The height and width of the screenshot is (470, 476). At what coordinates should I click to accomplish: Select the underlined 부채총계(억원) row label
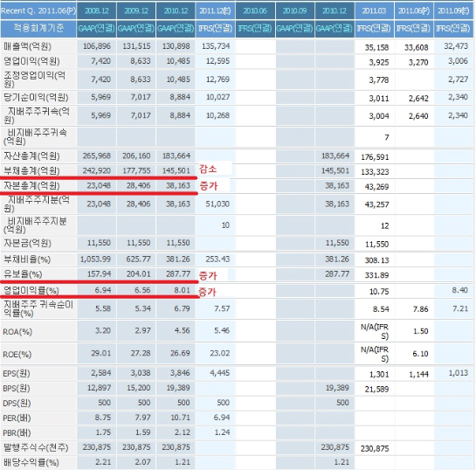click(x=31, y=170)
